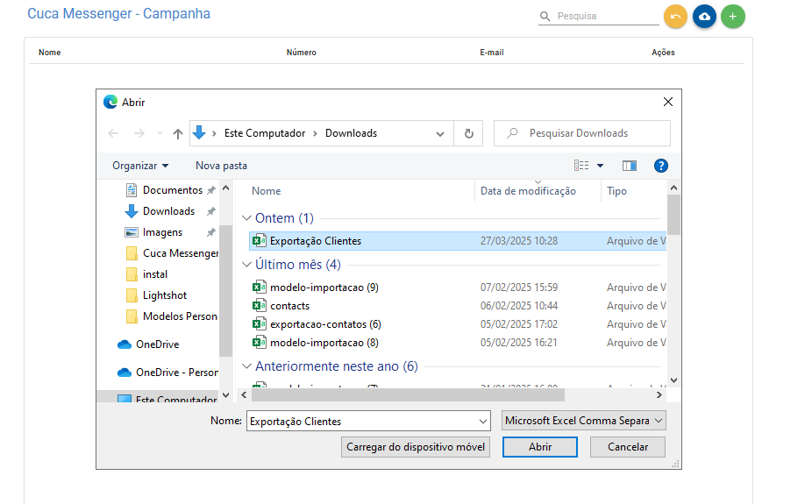Sort files by the Nome column
The image size is (812, 504).
[x=267, y=191]
